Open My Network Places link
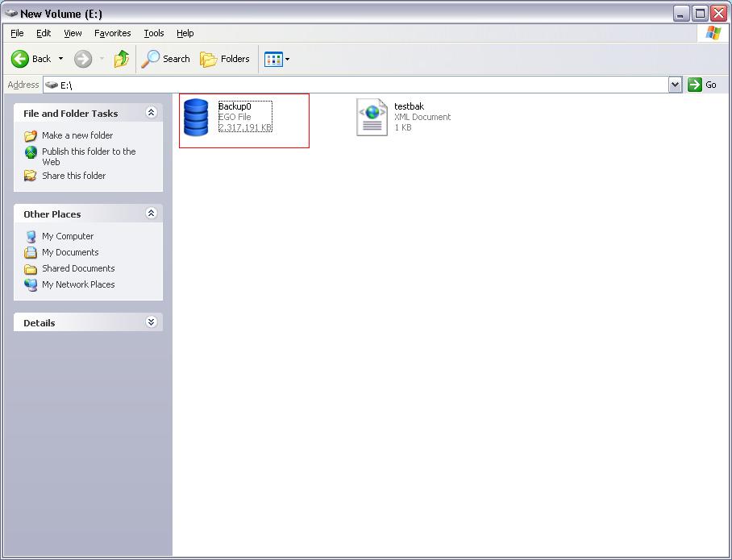The image size is (732, 560). pyautogui.click(x=78, y=284)
